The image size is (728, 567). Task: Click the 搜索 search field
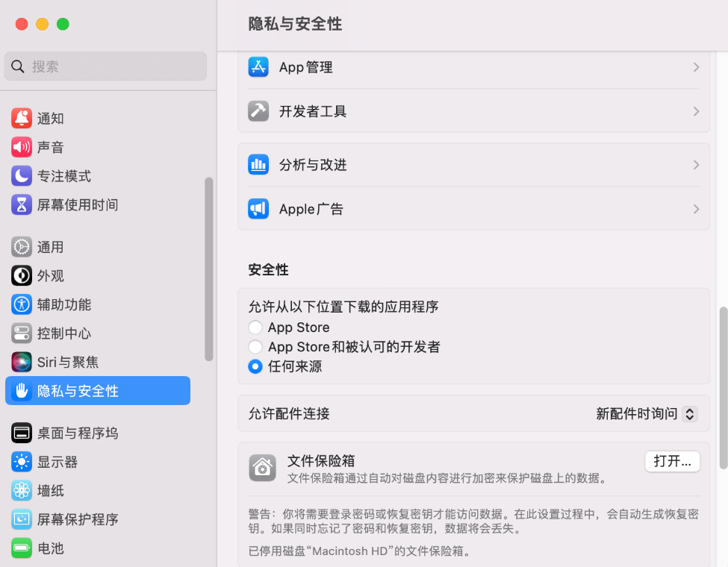click(105, 66)
